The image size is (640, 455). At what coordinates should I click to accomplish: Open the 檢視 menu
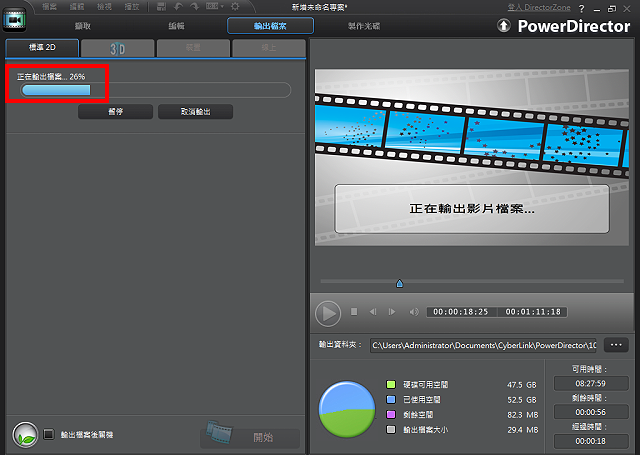coord(104,7)
